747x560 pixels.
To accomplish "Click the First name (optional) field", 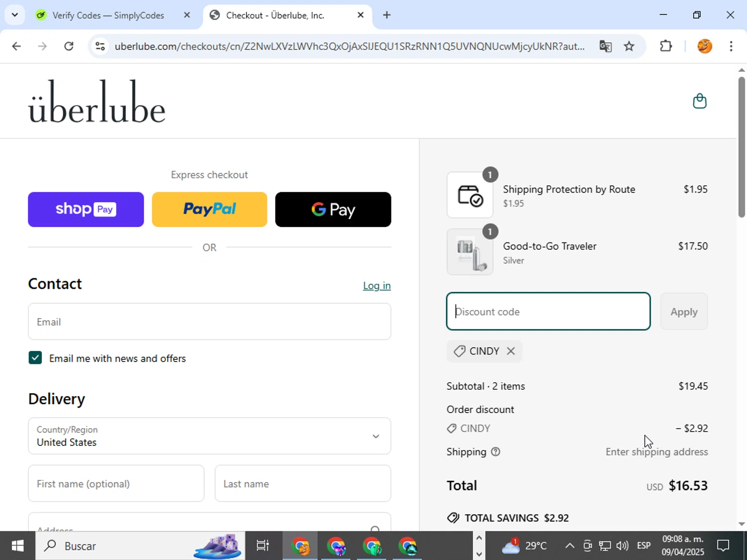I will pyautogui.click(x=116, y=483).
